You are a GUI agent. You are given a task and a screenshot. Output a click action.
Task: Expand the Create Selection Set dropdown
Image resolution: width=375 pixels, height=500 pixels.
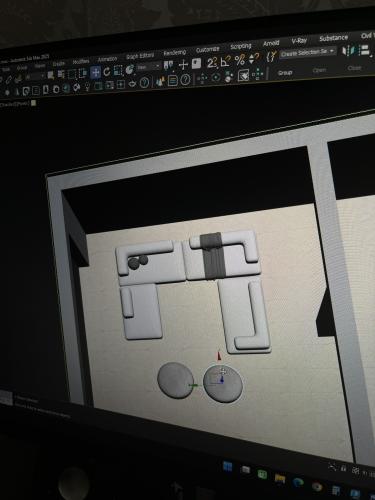pyautogui.click(x=307, y=52)
